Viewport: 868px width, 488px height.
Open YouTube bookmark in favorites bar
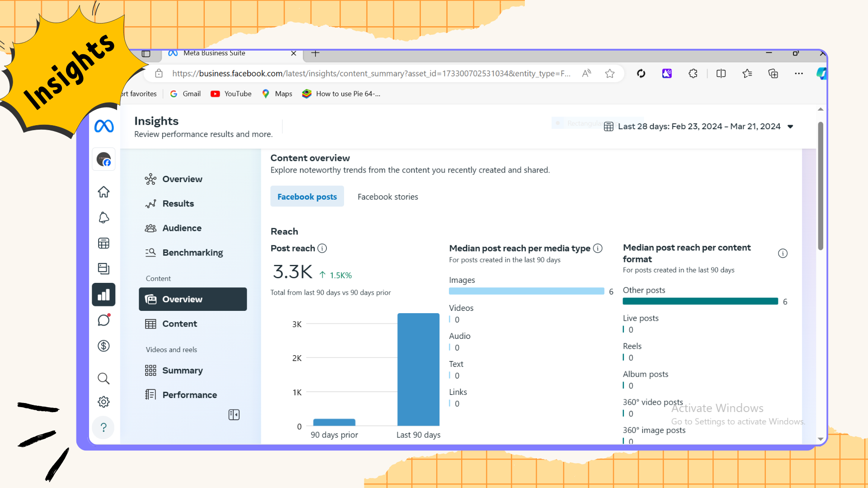[x=231, y=94]
